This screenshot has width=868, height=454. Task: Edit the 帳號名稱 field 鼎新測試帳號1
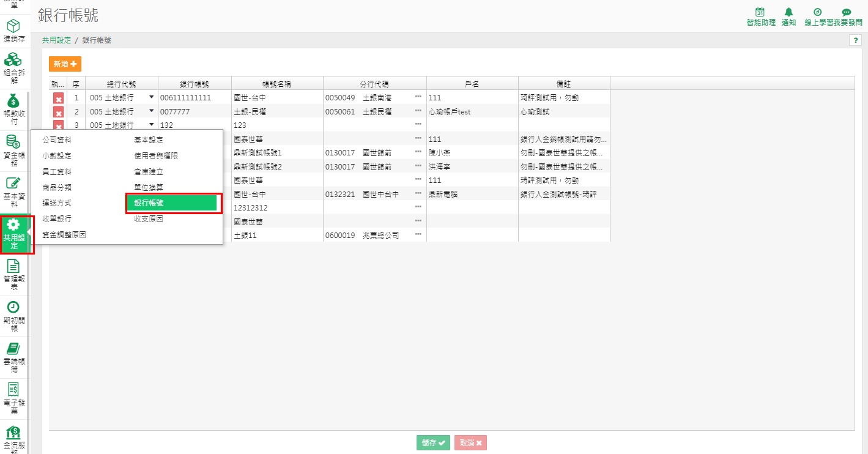[x=277, y=152]
